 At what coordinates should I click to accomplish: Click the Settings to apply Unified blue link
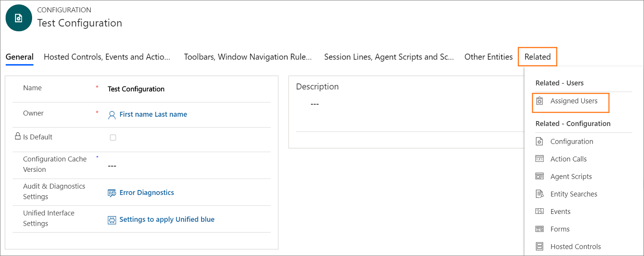[x=167, y=219]
